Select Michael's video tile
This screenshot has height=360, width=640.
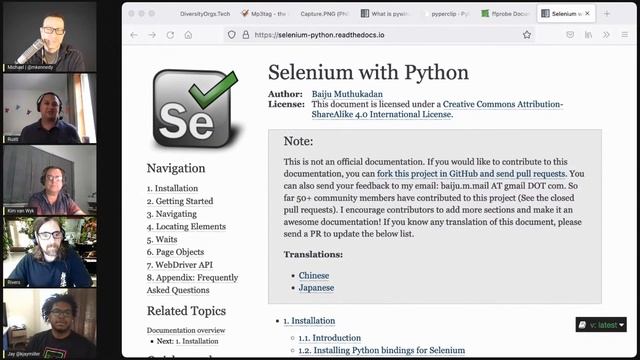point(49,37)
